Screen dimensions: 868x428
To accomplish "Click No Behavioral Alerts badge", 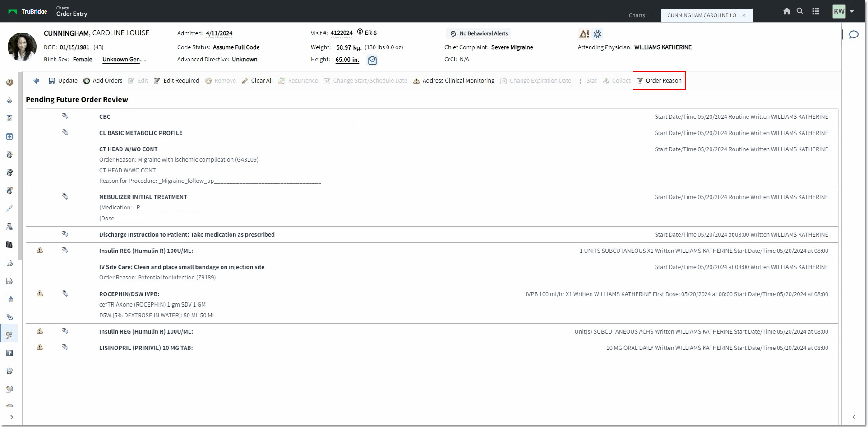I will (x=479, y=33).
